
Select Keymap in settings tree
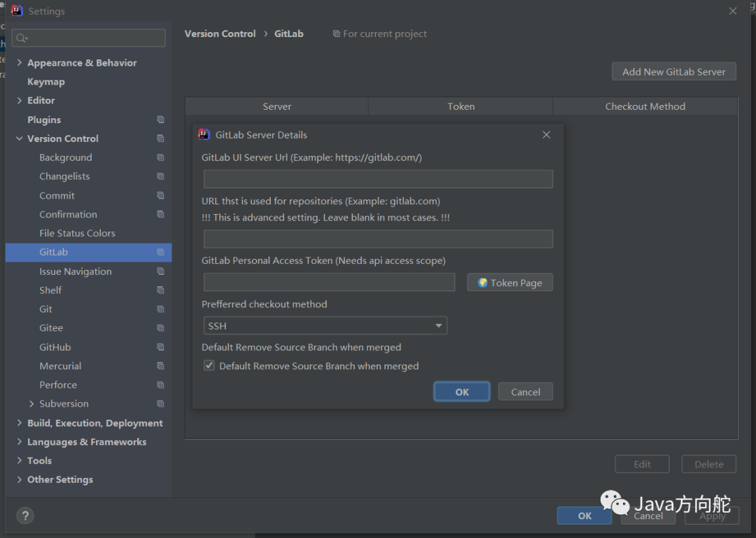coord(45,81)
